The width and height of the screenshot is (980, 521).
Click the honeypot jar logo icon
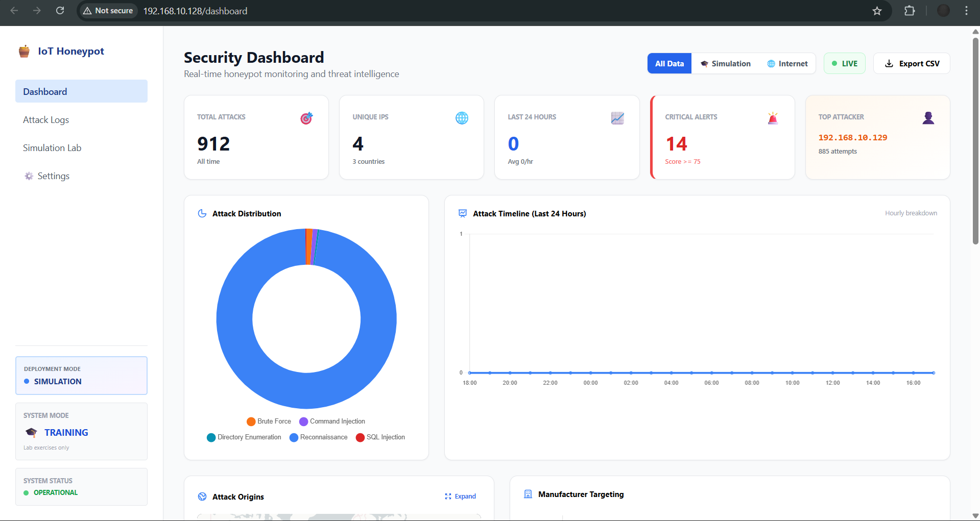[x=24, y=51]
